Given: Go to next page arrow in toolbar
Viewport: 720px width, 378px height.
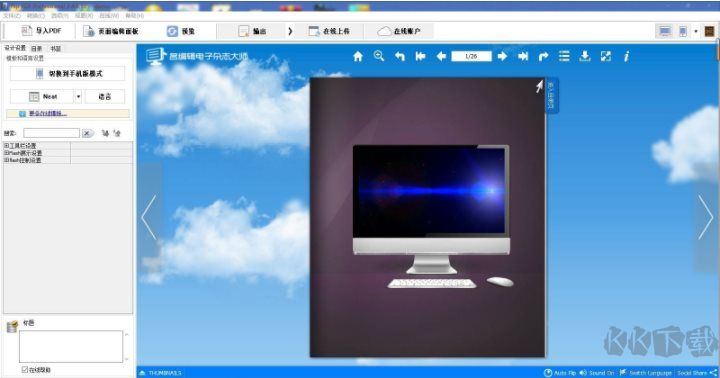Looking at the screenshot, I should pyautogui.click(x=502, y=56).
